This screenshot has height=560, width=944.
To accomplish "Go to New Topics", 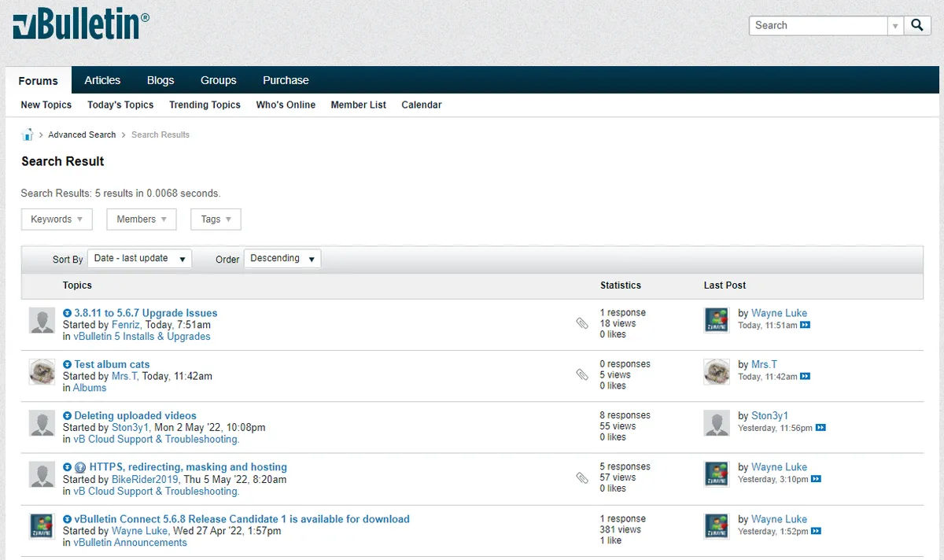I will click(x=46, y=105).
